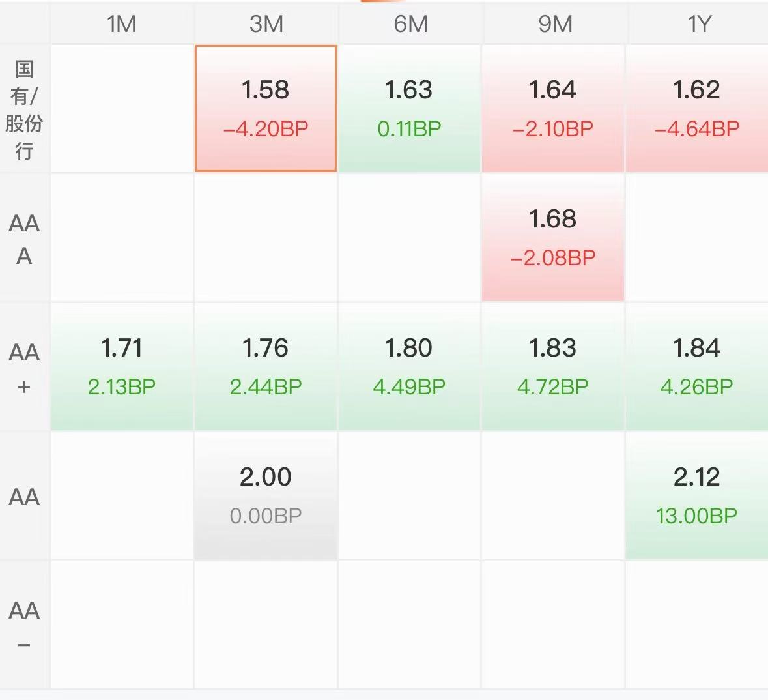Click the 1.76 cell with 2.44BP
Image resolution: width=768 pixels, height=700 pixels.
(x=266, y=367)
